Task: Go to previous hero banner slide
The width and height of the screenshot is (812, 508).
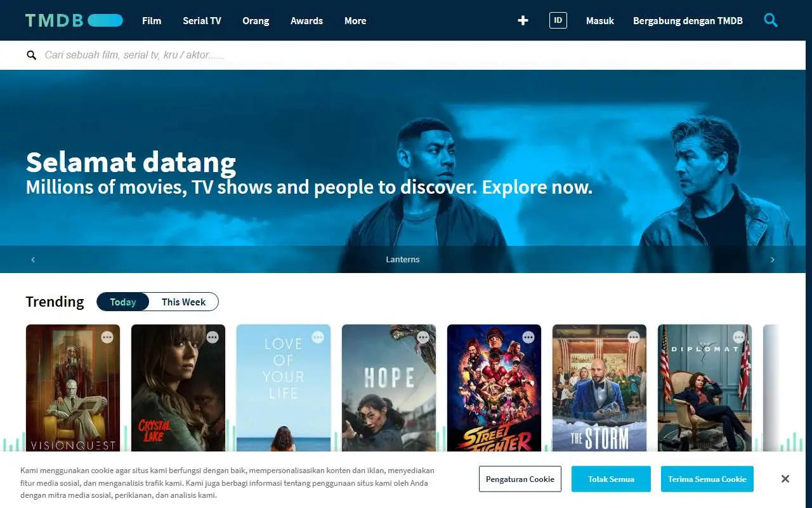Action: coord(33,259)
